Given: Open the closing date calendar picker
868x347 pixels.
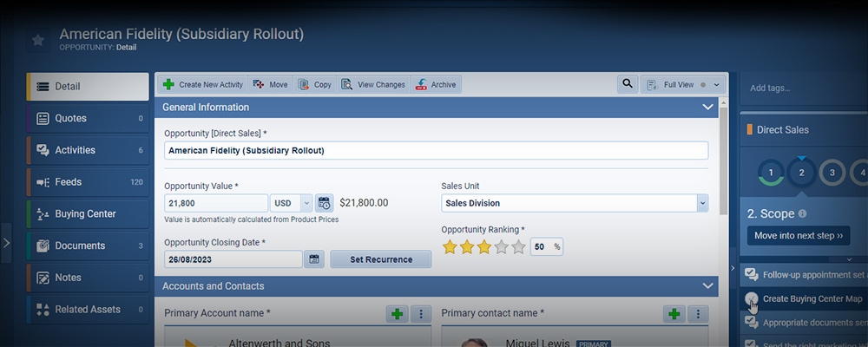Looking at the screenshot, I should click(x=314, y=259).
